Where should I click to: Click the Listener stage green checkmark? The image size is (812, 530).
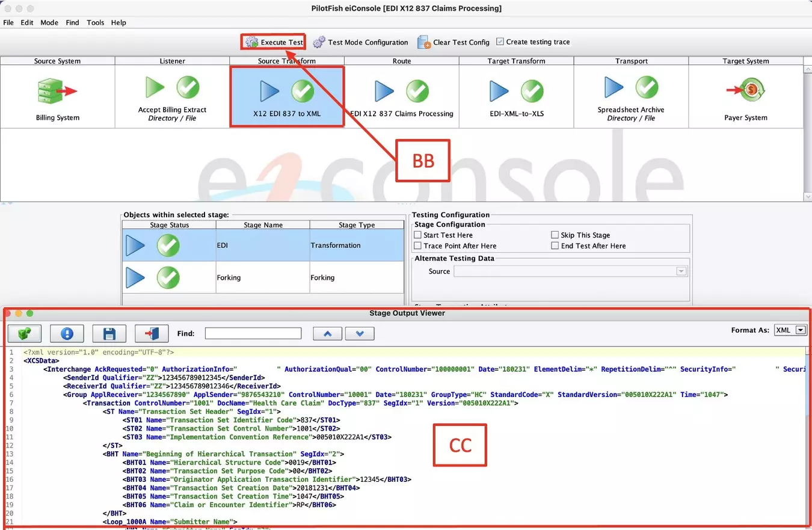coord(188,88)
